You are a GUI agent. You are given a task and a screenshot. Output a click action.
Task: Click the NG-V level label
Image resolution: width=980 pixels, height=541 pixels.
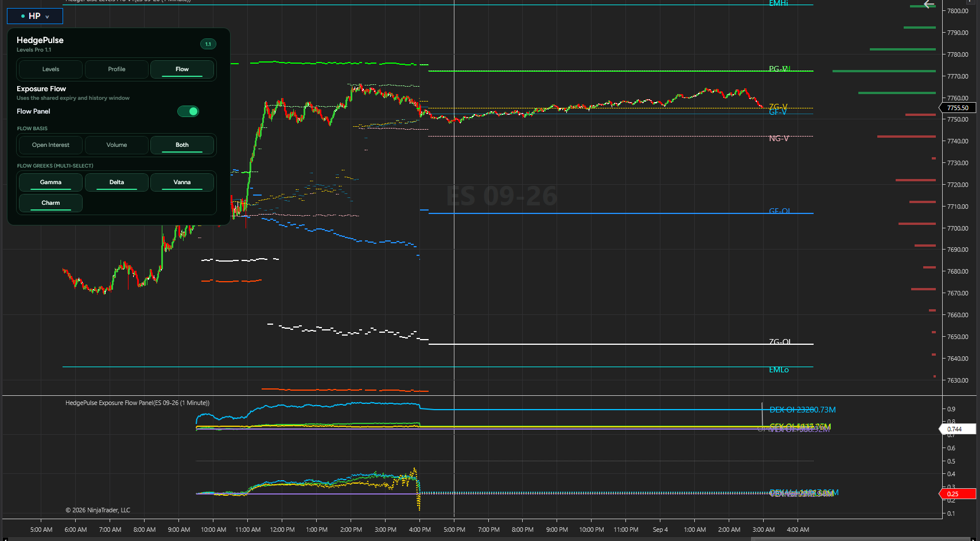(779, 139)
